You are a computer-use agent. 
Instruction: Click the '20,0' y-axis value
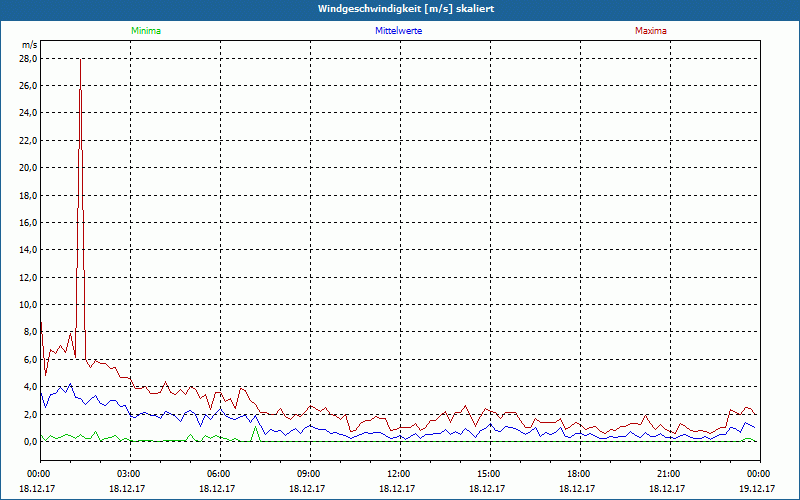[x=29, y=168]
